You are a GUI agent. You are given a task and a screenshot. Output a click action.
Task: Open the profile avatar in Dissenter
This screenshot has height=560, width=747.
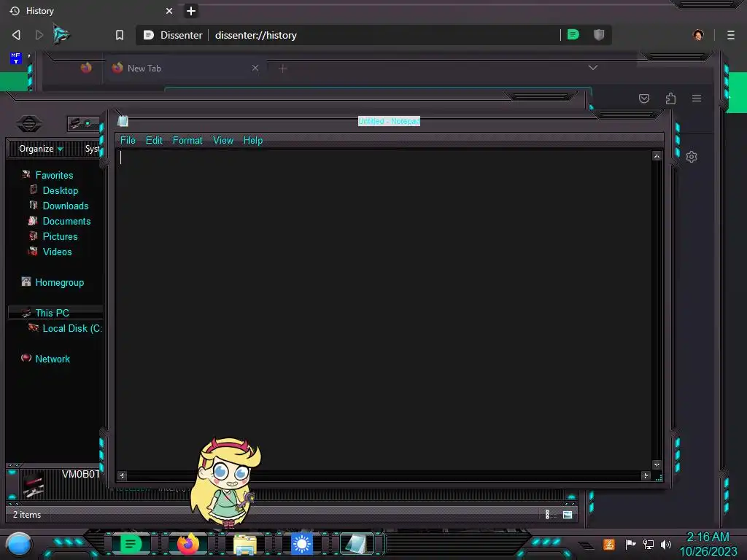click(698, 35)
